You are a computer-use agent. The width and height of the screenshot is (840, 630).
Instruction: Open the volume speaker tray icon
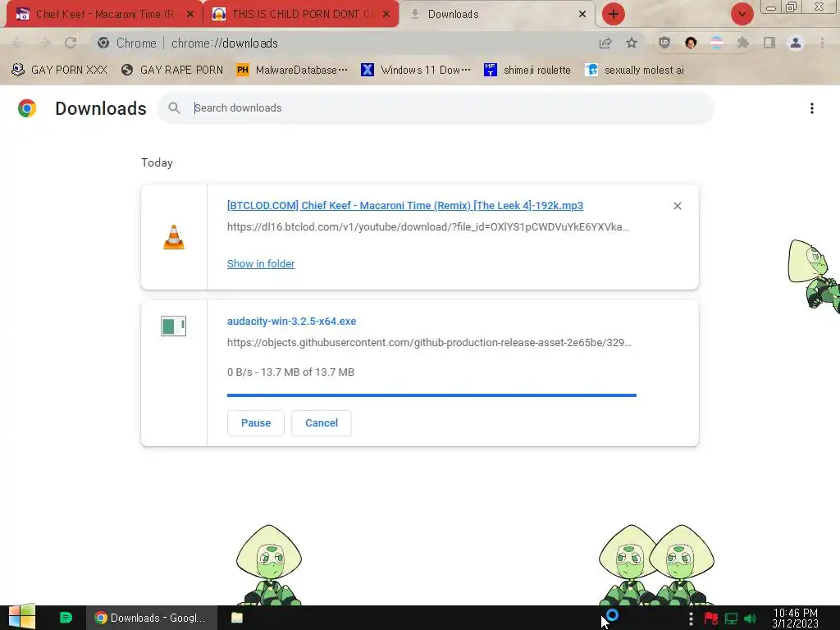pyautogui.click(x=751, y=619)
